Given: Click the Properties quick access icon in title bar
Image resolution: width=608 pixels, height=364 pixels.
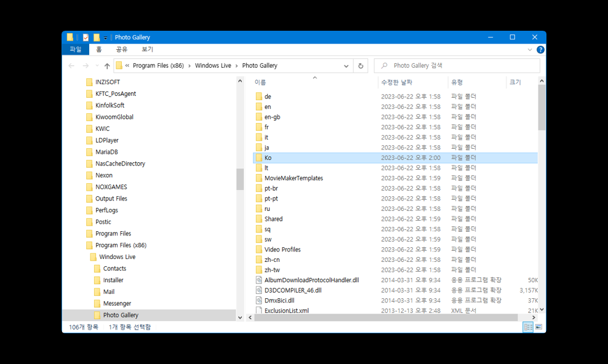Looking at the screenshot, I should (x=86, y=37).
